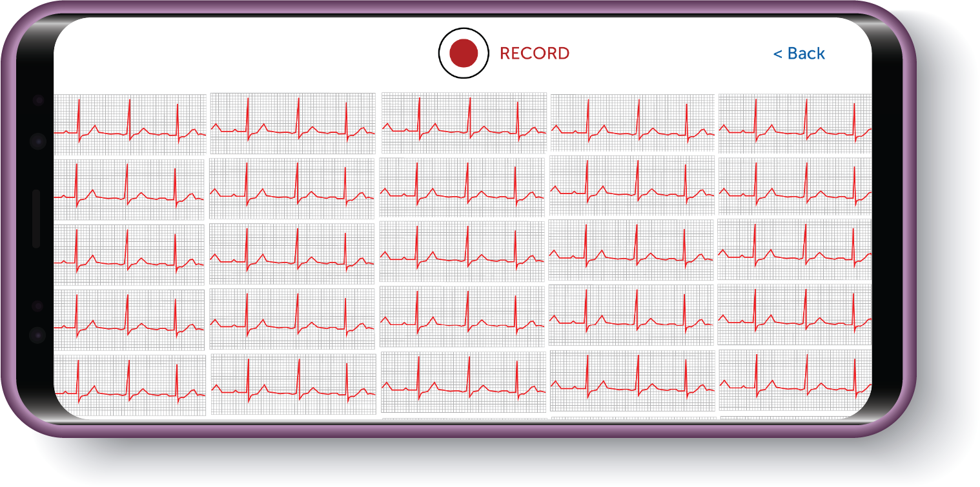The height and width of the screenshot is (487, 980).
Task: Select the ECG strip in third row, first column
Action: tap(129, 255)
